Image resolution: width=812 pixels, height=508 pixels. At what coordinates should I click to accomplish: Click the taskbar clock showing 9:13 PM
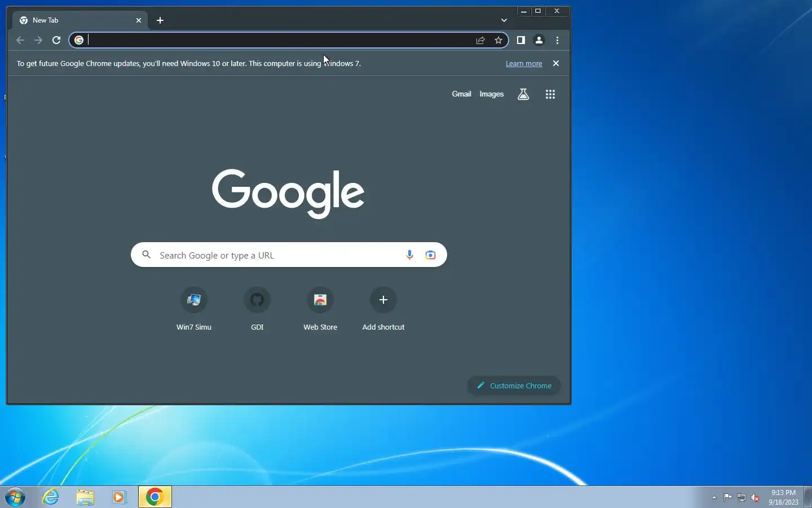pyautogui.click(x=783, y=497)
